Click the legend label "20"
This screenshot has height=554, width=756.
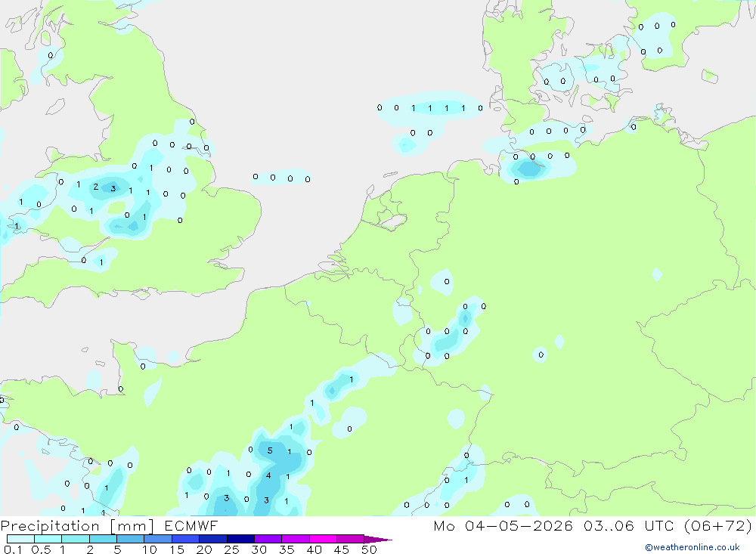coord(204,549)
